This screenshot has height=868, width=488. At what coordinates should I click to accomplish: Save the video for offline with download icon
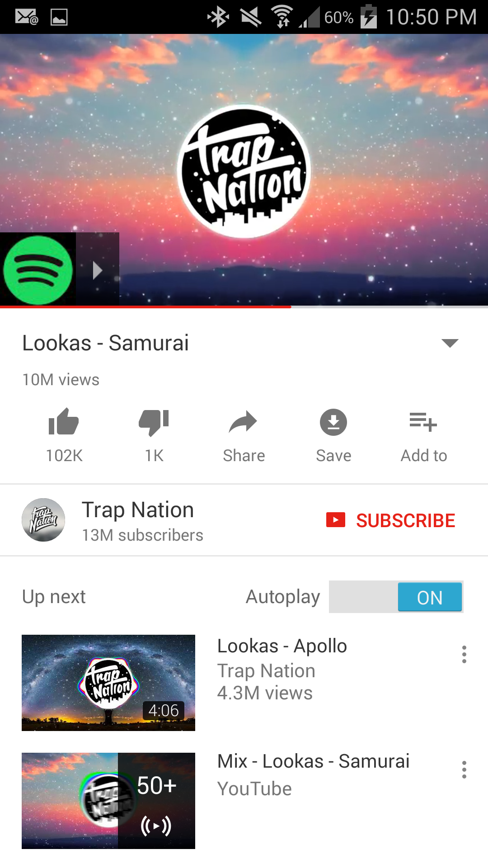333,422
